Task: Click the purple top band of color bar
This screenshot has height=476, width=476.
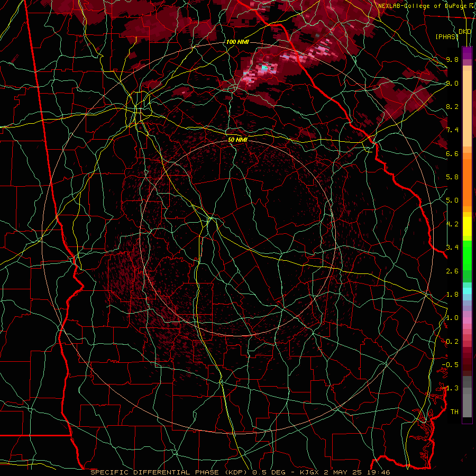Action: click(x=467, y=53)
